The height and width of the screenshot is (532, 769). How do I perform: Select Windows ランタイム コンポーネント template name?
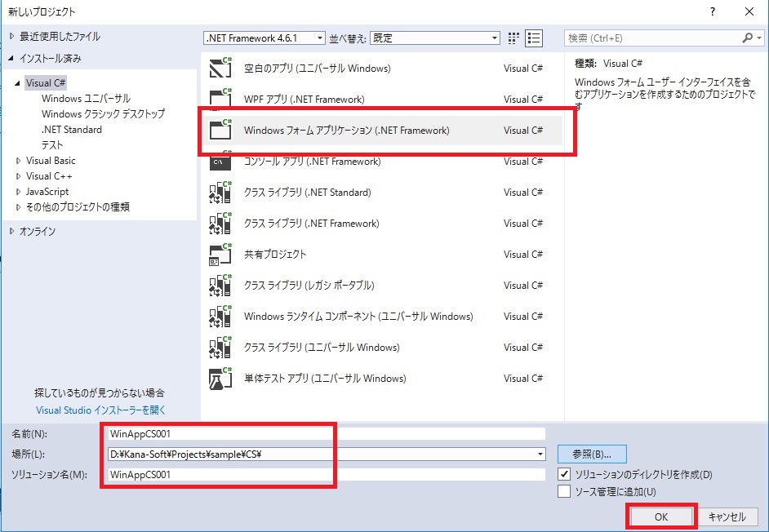(x=358, y=317)
